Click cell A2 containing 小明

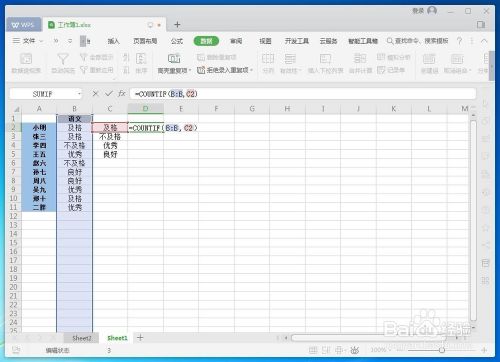[x=39, y=128]
